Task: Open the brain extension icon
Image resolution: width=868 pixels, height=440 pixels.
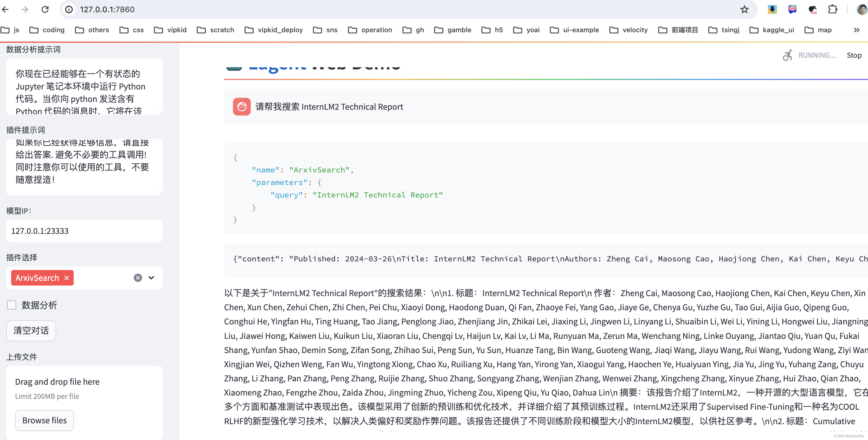Action: point(792,9)
